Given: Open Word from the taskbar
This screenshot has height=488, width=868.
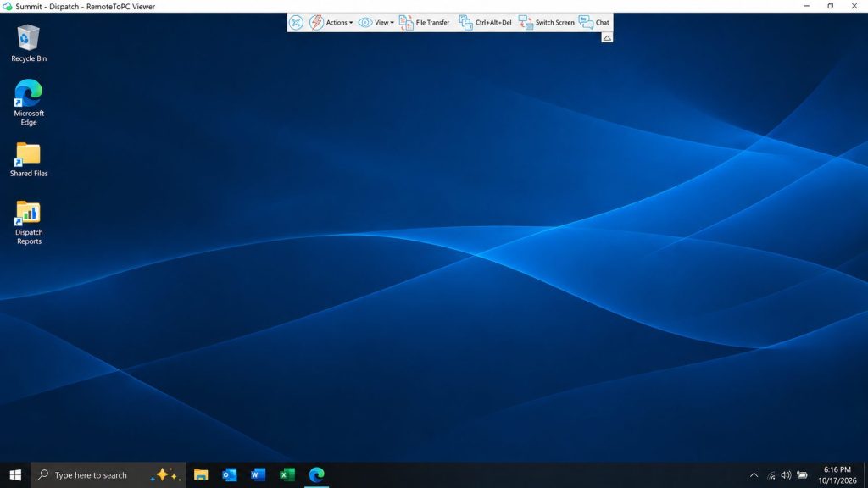Looking at the screenshot, I should [x=259, y=474].
